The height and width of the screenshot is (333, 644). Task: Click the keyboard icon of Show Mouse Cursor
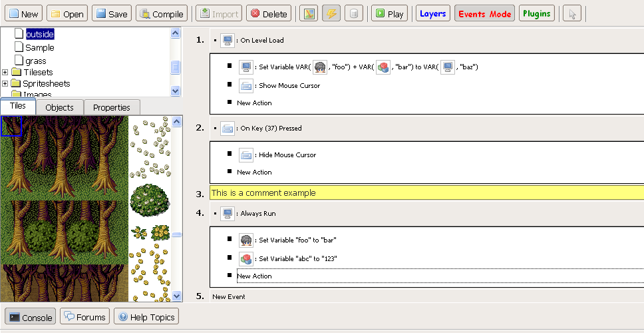246,86
